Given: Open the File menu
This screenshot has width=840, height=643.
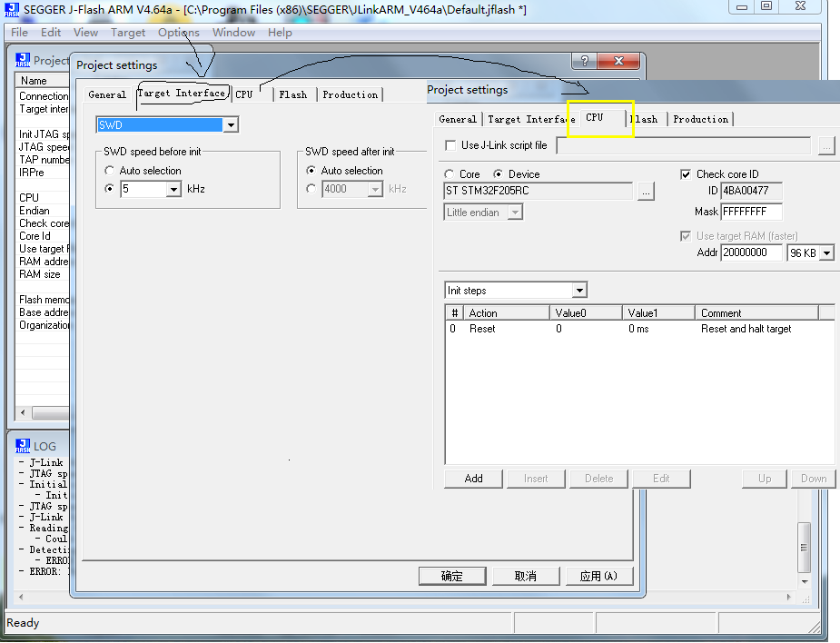Looking at the screenshot, I should point(19,33).
